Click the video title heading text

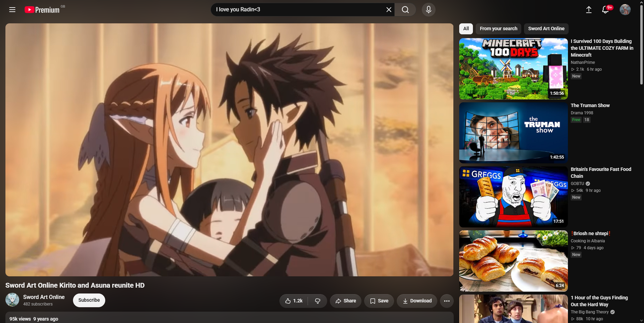(x=75, y=285)
